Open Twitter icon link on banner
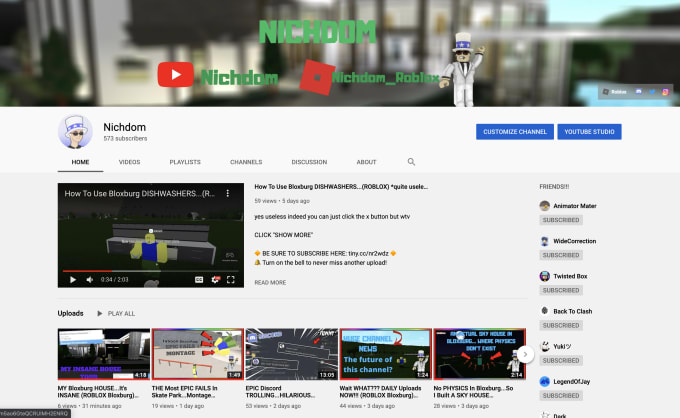Screen dimensions: 680x418 point(652,91)
